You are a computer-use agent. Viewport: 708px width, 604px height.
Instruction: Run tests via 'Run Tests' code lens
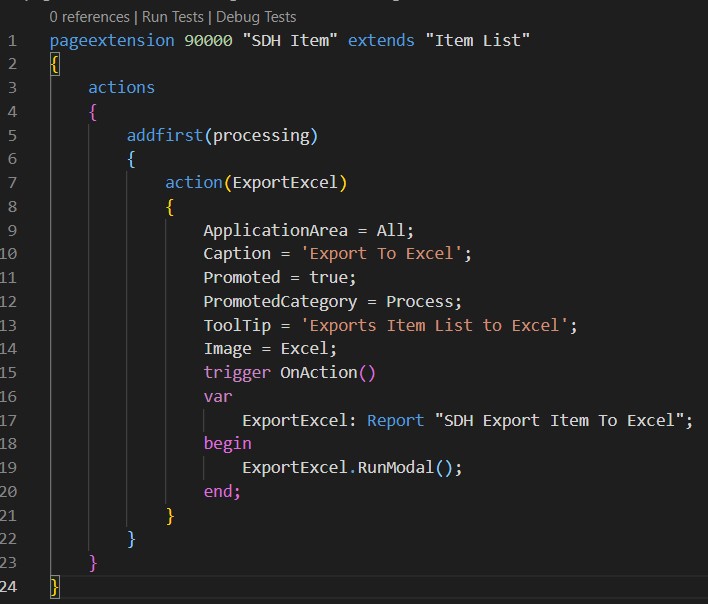[x=172, y=17]
